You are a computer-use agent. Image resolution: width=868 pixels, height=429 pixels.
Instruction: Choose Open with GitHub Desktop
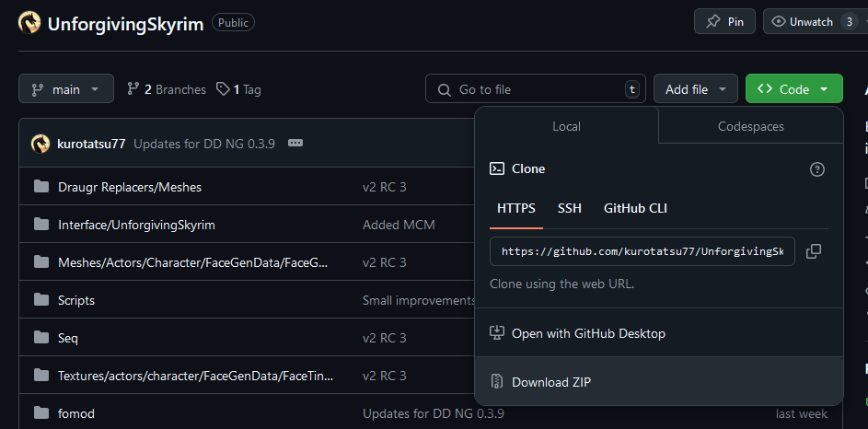pyautogui.click(x=588, y=333)
